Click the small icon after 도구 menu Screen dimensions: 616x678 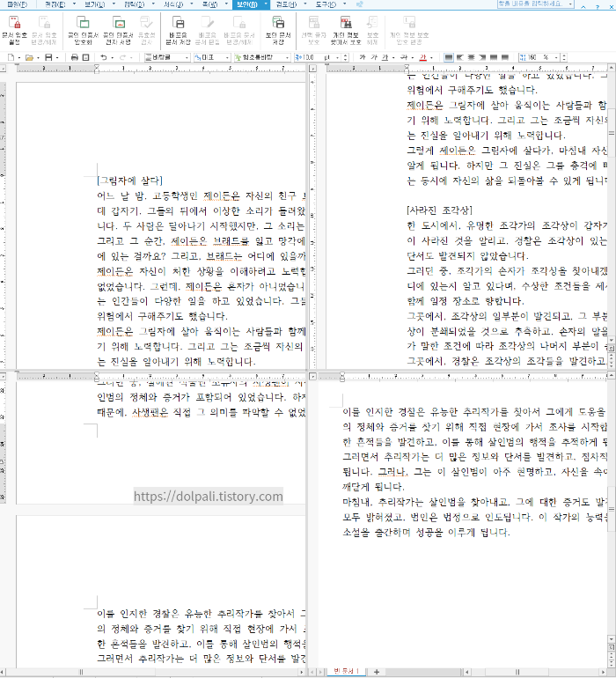[x=360, y=4]
